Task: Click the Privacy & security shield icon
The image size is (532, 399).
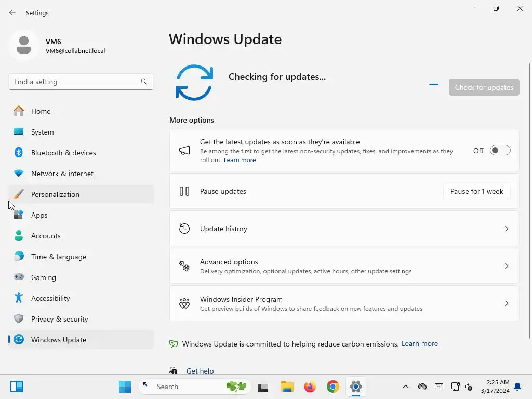Action: click(x=19, y=318)
